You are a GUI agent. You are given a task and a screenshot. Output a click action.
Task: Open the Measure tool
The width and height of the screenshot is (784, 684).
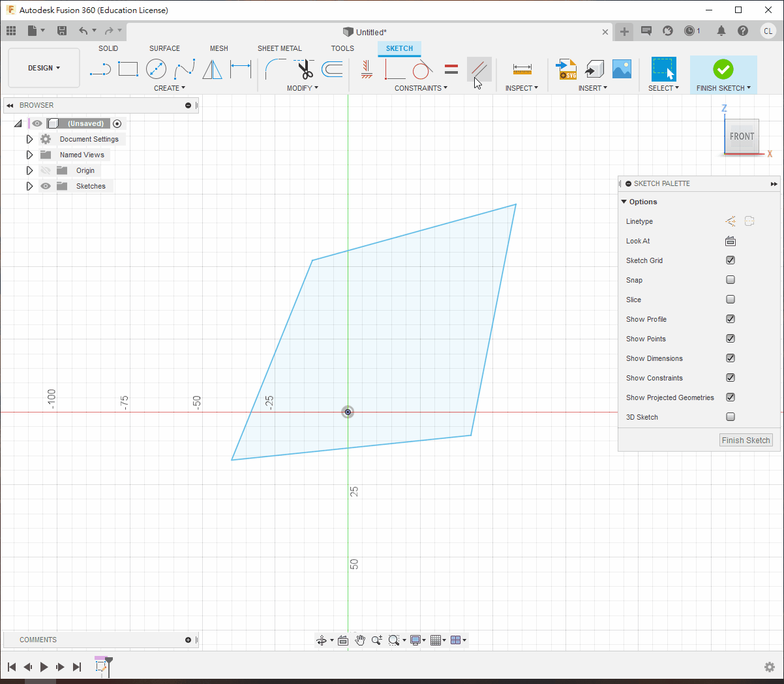(522, 69)
